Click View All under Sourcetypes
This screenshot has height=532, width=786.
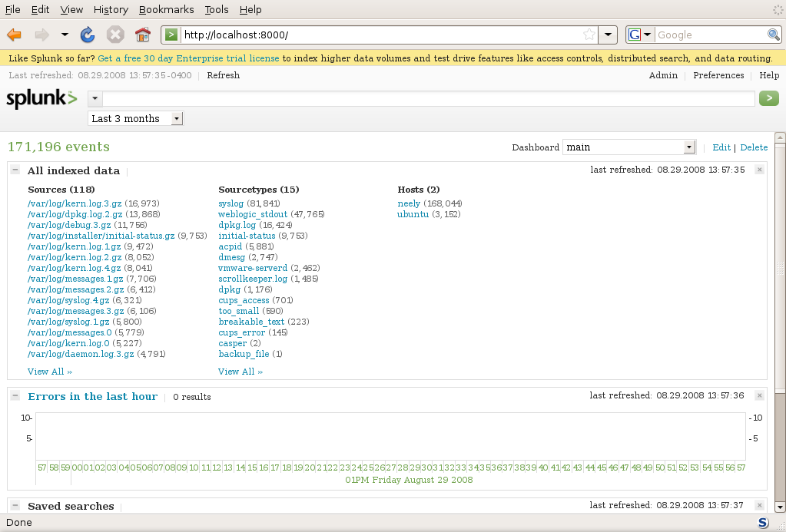coord(240,372)
